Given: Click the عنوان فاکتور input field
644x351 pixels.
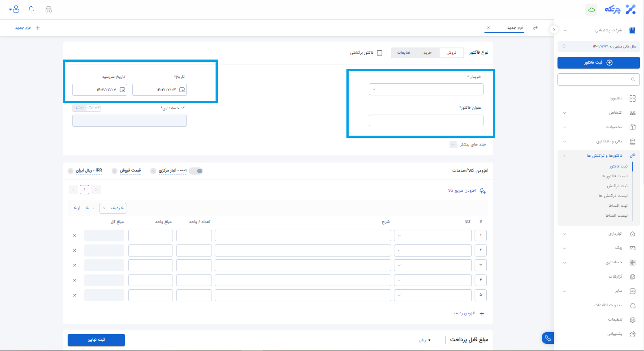Looking at the screenshot, I should pos(426,120).
